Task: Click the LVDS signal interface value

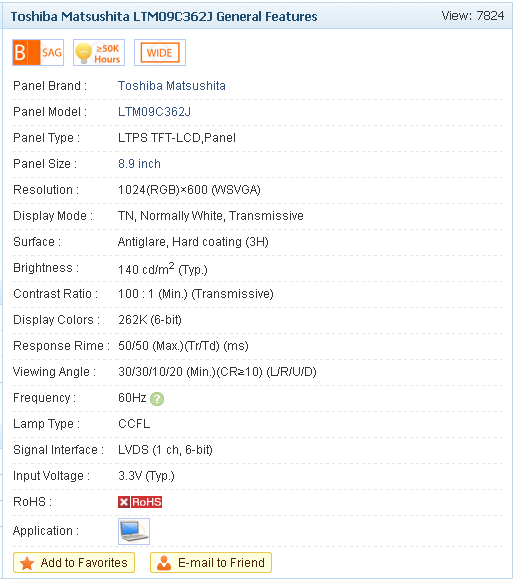Action: [165, 450]
